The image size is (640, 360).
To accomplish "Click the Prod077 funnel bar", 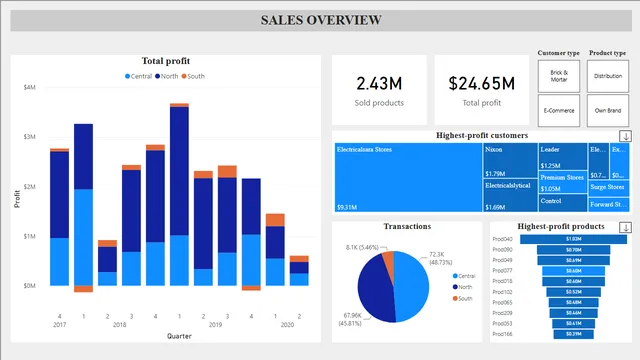I will (573, 271).
